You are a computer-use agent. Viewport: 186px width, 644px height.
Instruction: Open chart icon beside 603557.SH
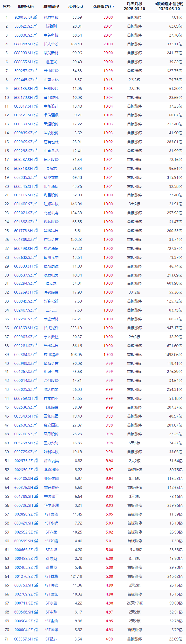point(35,639)
